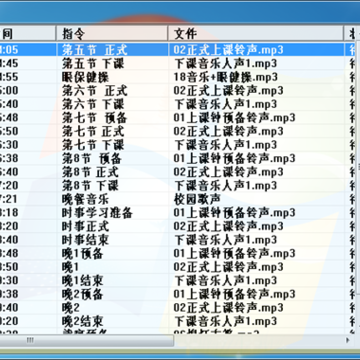Click 01上课钟预备铃声.mp3 in the 第8节 预备 row

pyautogui.click(x=234, y=158)
